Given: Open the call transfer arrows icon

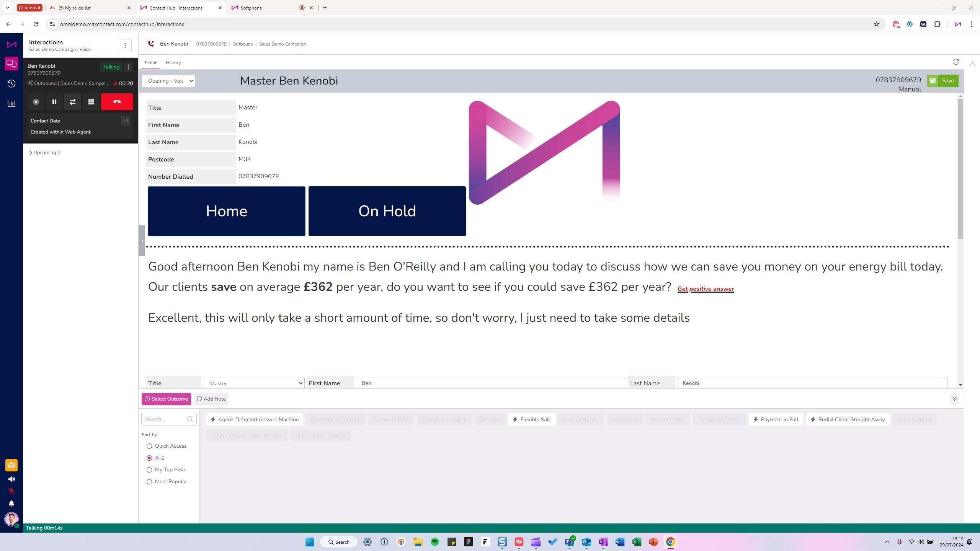Looking at the screenshot, I should tap(73, 102).
